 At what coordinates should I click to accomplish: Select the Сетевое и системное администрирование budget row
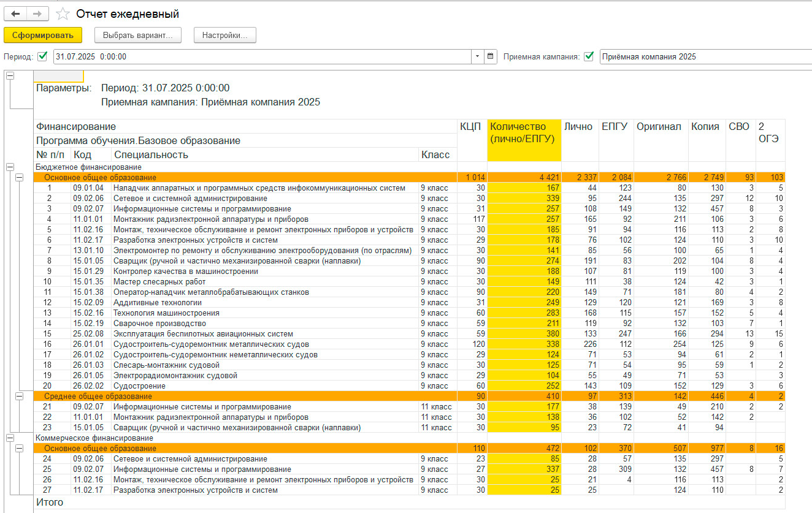coord(410,199)
